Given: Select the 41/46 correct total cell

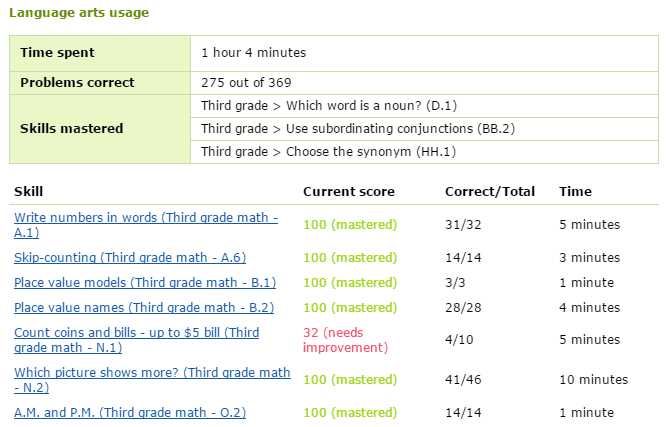Looking at the screenshot, I should (x=463, y=380).
